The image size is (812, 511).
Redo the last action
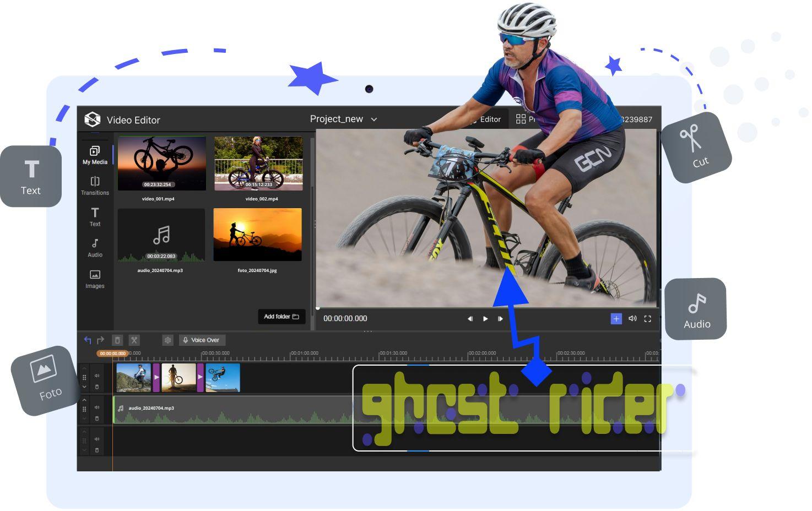pyautogui.click(x=100, y=340)
